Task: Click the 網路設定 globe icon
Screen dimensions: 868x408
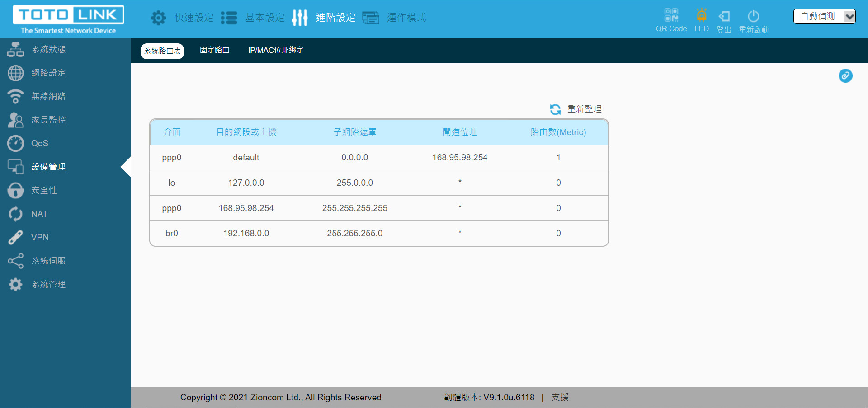Action: [x=15, y=73]
